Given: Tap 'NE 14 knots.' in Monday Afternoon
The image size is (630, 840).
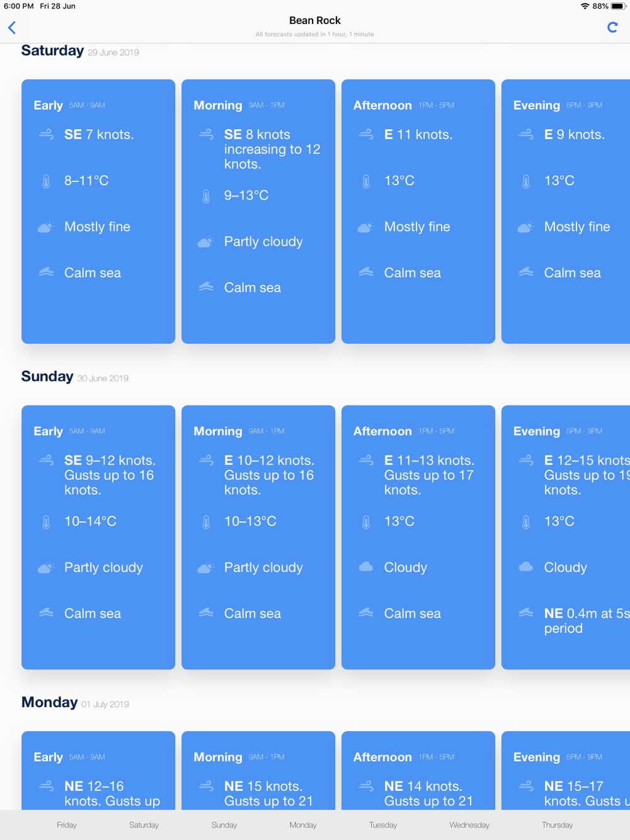Looking at the screenshot, I should (423, 786).
